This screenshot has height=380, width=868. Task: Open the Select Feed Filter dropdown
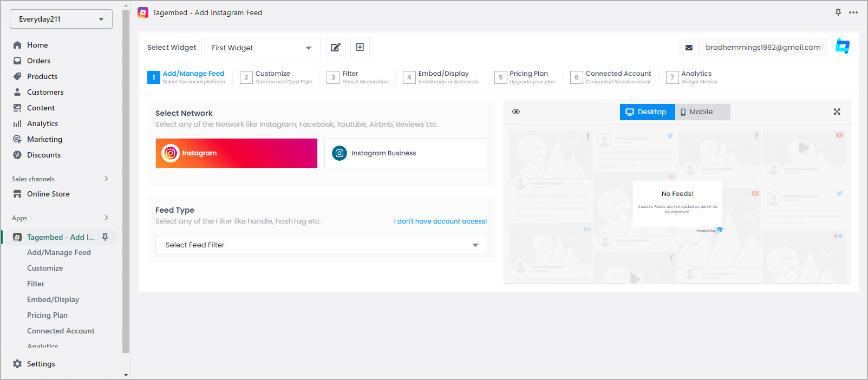coord(321,245)
